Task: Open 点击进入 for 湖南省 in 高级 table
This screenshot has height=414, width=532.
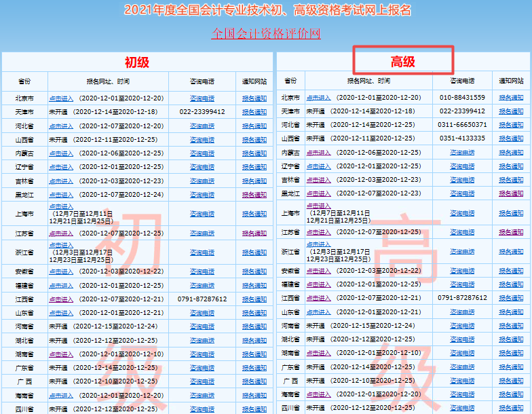Action: click(319, 353)
